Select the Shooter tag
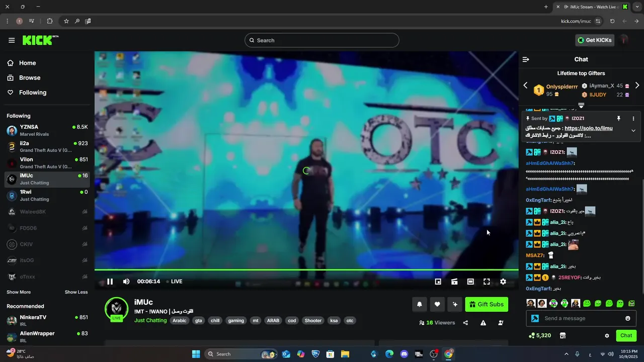 click(313, 320)
